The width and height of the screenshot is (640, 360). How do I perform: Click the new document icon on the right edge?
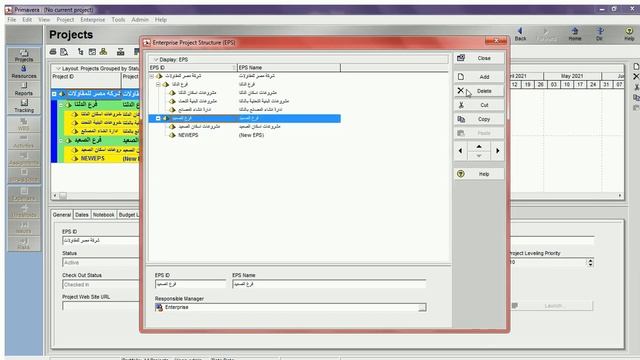[x=636, y=67]
